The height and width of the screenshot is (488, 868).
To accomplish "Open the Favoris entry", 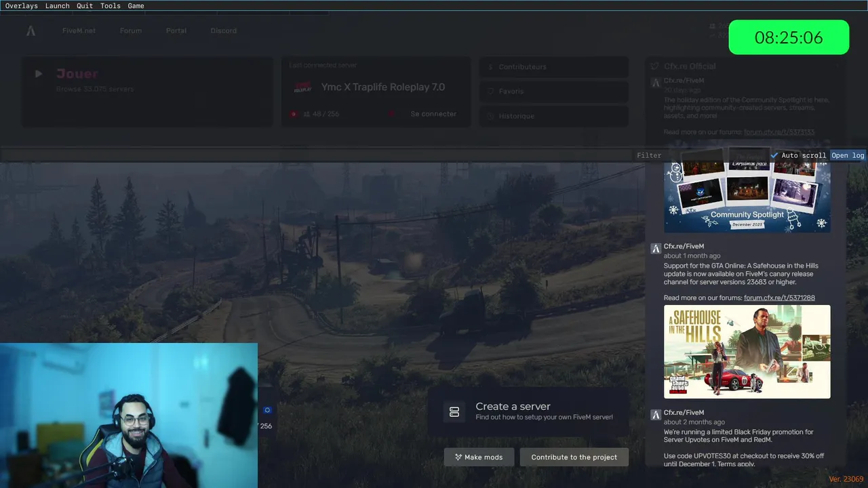I will 553,91.
